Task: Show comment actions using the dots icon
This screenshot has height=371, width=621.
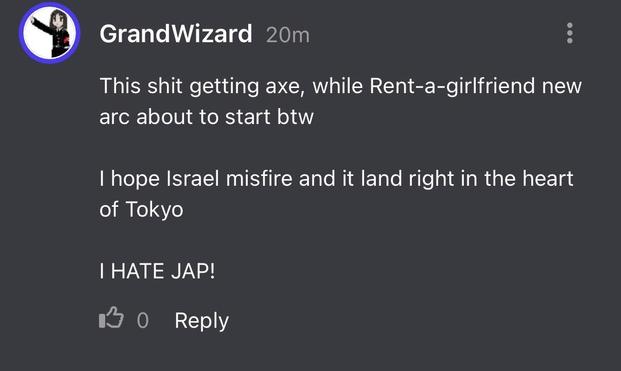Action: [x=570, y=33]
